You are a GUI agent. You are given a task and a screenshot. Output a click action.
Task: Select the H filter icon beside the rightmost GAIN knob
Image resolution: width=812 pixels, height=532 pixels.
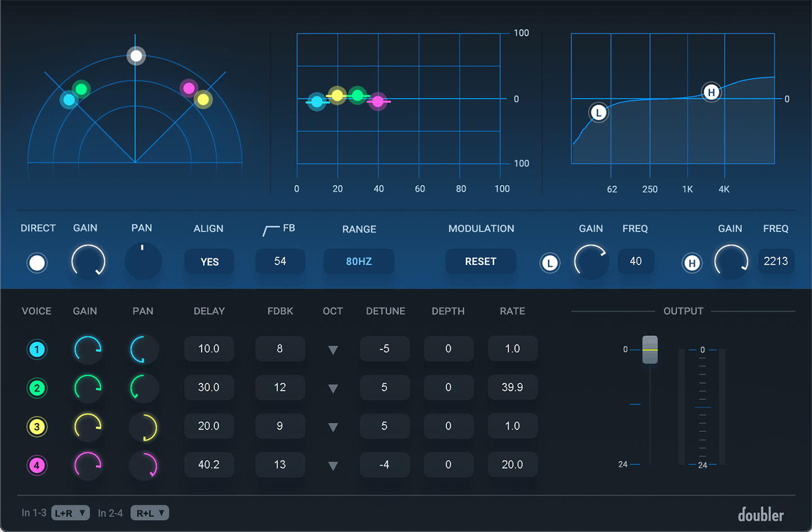[692, 263]
